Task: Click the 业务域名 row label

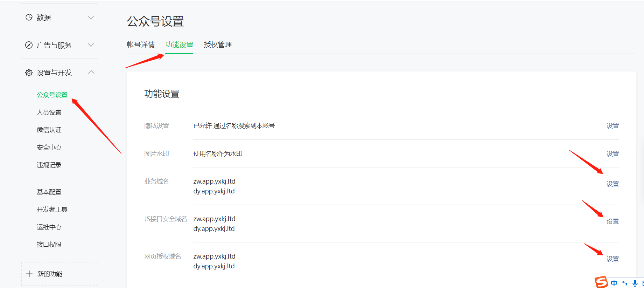Action: tap(156, 181)
